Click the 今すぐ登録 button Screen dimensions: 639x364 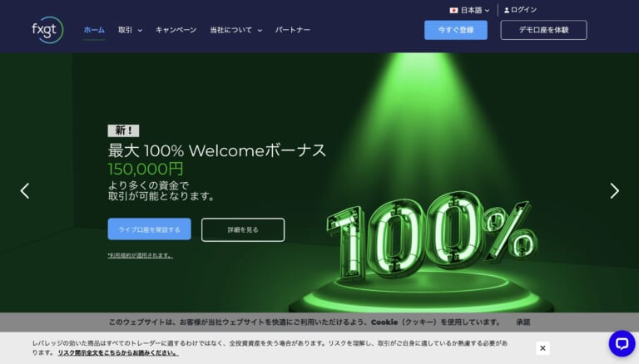click(456, 30)
